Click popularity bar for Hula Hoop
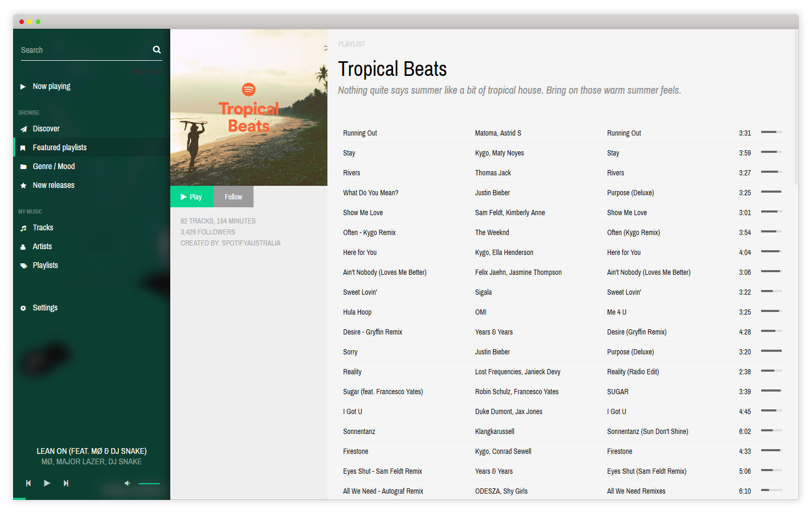This screenshot has height=513, width=812. (771, 311)
